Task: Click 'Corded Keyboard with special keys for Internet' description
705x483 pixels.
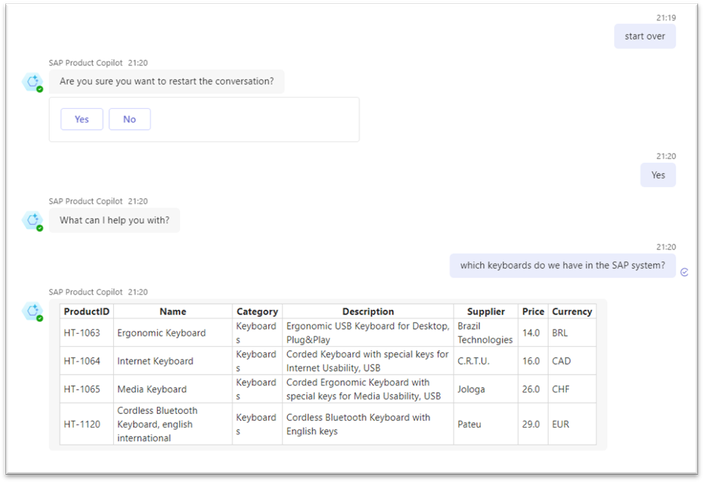Action: pos(368,361)
